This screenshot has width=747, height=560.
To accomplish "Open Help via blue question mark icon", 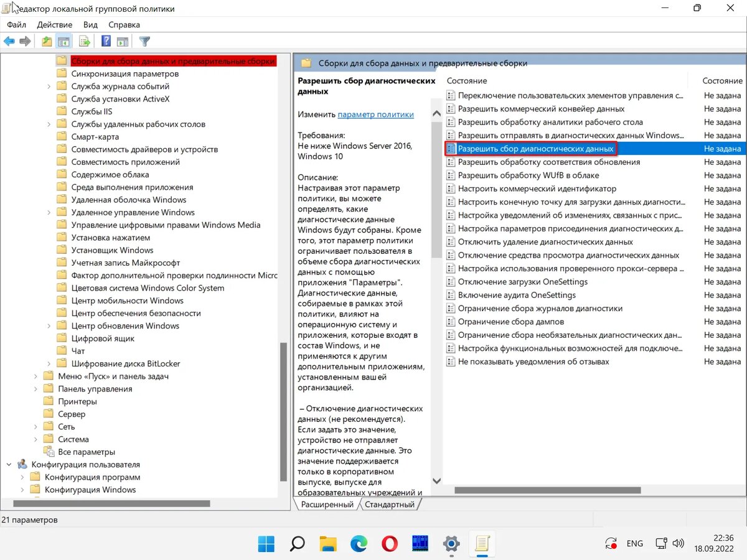I will click(x=106, y=42).
